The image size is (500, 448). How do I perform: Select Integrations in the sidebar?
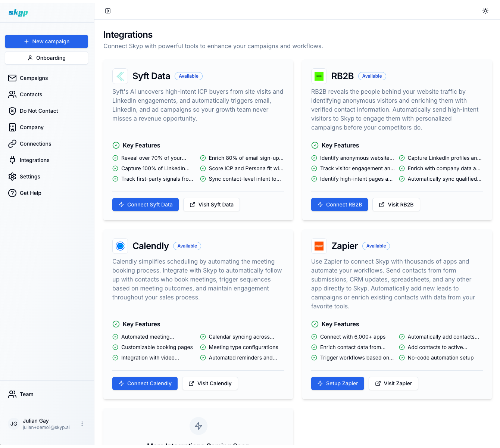34,160
